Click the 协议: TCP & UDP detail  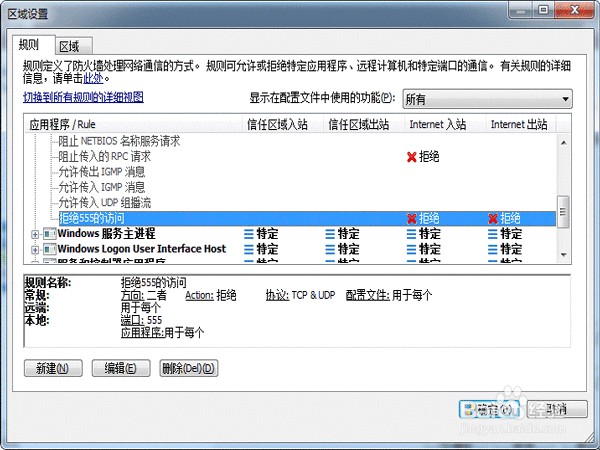coord(300,295)
